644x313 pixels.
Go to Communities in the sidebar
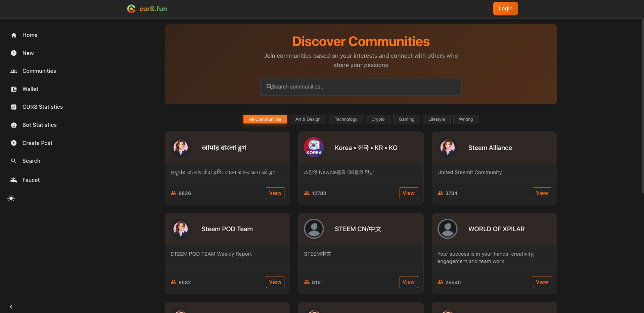pyautogui.click(x=40, y=71)
